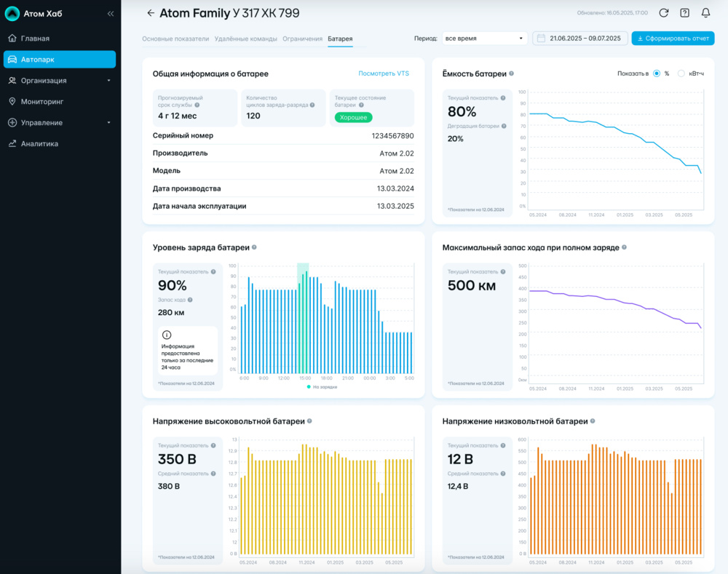
Task: Select the кВт•ч radio button
Action: point(681,73)
